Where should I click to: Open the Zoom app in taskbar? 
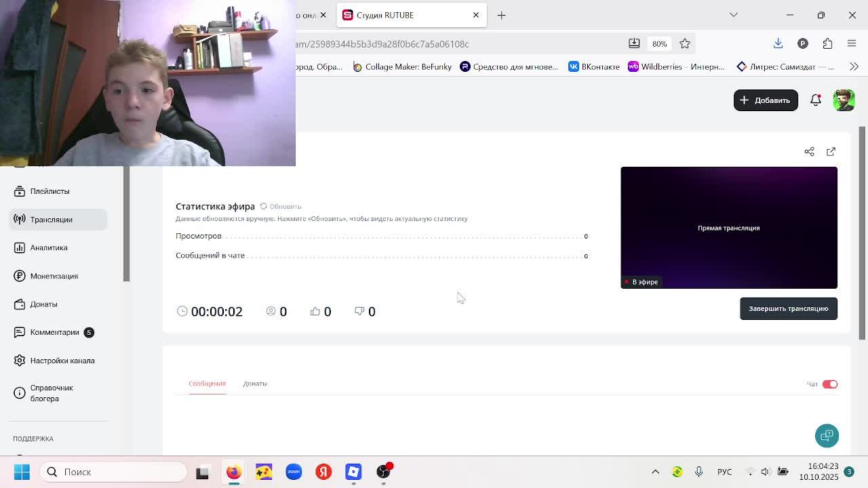coord(294,472)
